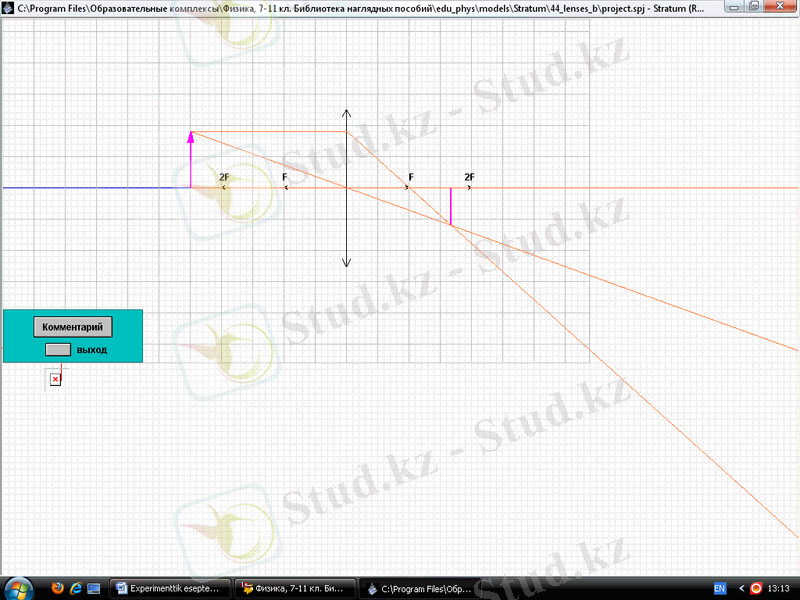Open the EN language indicator
Image resolution: width=800 pixels, height=600 pixels.
point(719,589)
